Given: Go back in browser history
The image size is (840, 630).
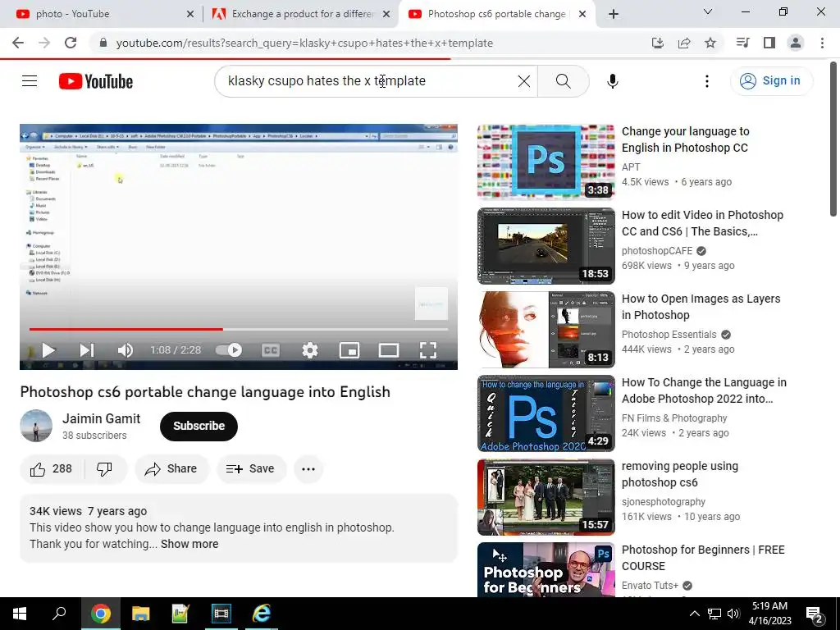Looking at the screenshot, I should click(x=18, y=43).
